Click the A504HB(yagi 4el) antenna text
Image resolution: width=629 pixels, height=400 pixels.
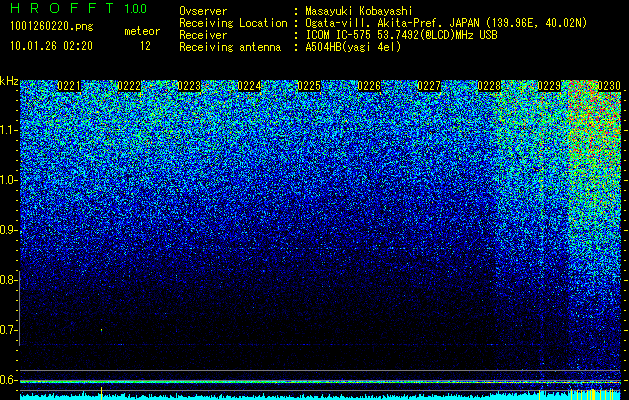pyautogui.click(x=353, y=47)
